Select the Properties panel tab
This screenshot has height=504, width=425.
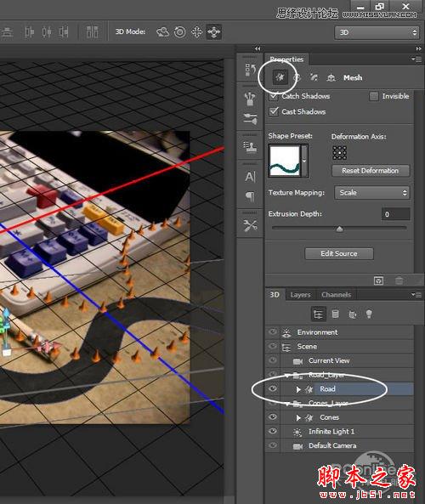tap(286, 59)
